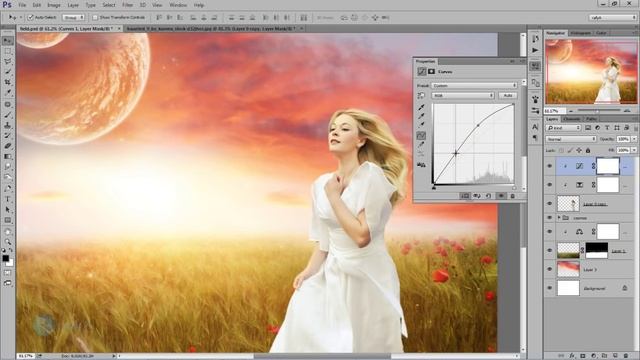Select the Zoom tool
This screenshot has width=640, height=360.
8,242
